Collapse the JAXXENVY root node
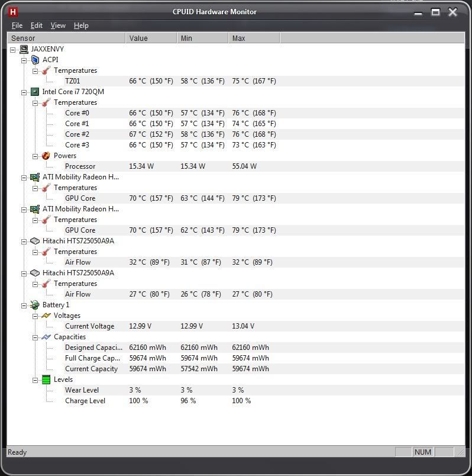 tap(13, 50)
